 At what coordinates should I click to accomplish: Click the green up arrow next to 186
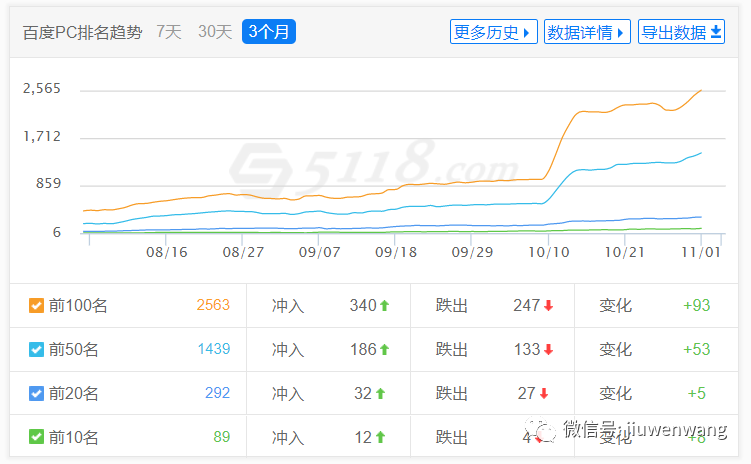click(384, 350)
